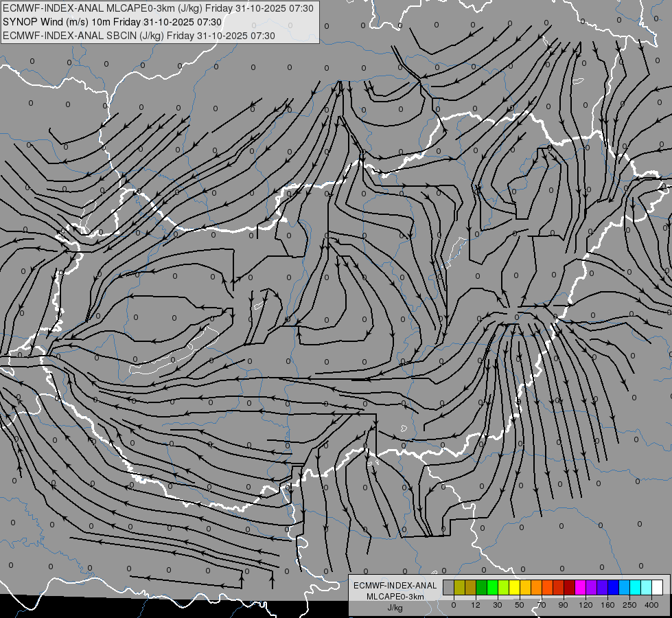Image resolution: width=672 pixels, height=618 pixels.
Task: Click the 'ECMWF-INDEX-ANAL SBCIN (J/kg)' title line
Action: coord(139,36)
